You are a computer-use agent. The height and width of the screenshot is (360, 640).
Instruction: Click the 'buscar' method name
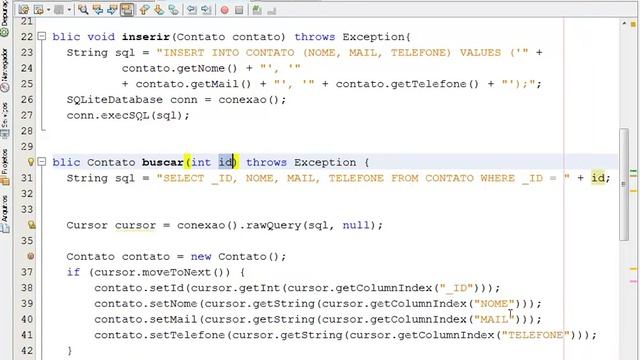tap(162, 162)
